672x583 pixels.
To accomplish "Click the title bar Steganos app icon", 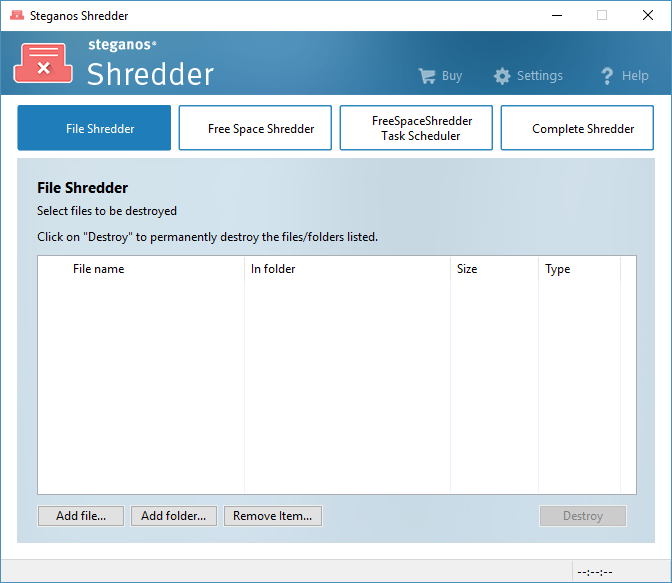I will click(17, 15).
